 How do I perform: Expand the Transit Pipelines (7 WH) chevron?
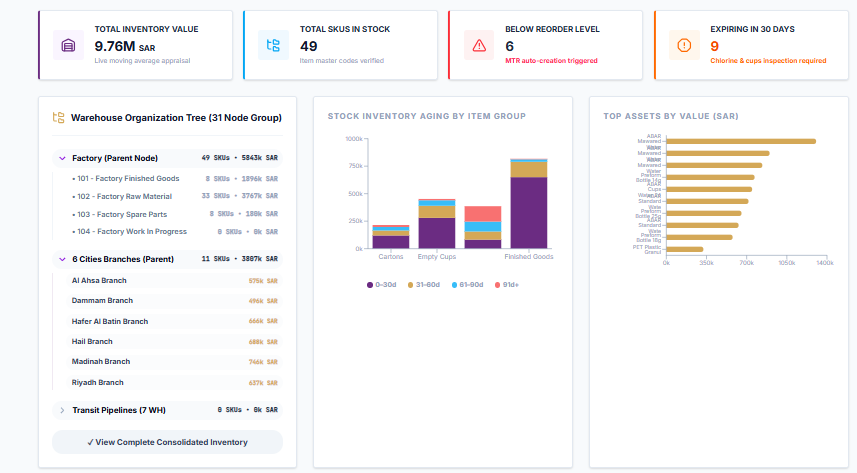pos(62,410)
